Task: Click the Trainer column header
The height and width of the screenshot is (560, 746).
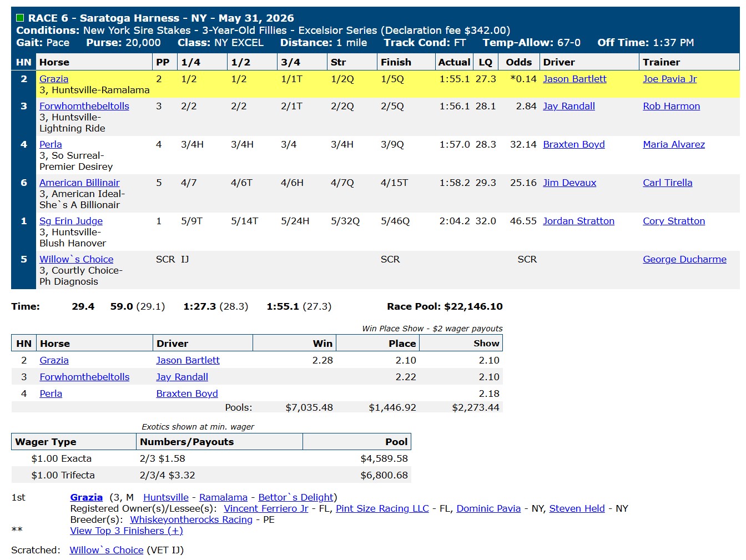Action: tap(689, 62)
